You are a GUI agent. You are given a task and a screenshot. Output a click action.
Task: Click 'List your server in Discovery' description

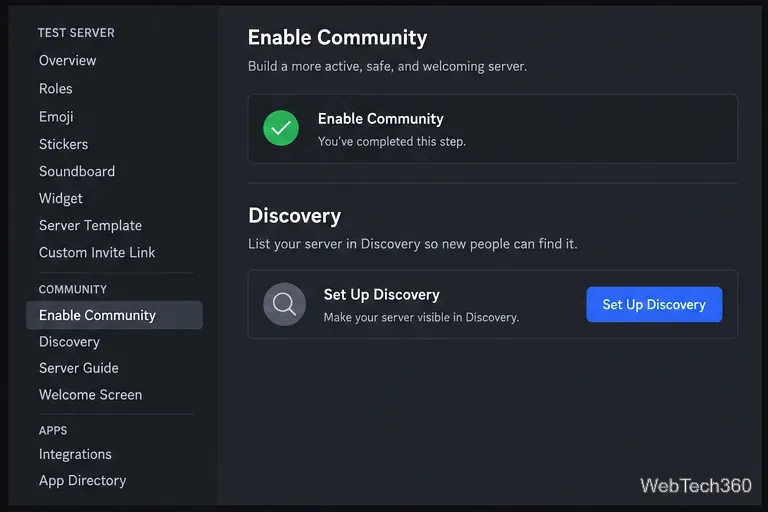click(412, 244)
